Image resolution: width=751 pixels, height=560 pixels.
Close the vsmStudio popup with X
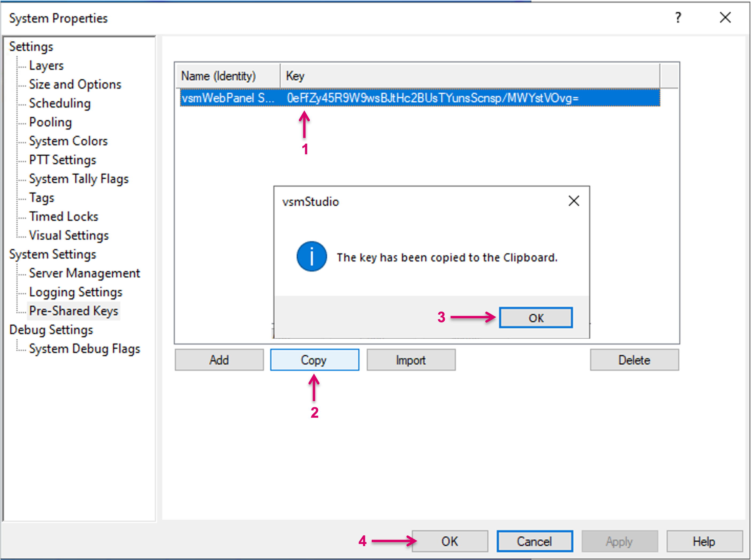pos(573,201)
